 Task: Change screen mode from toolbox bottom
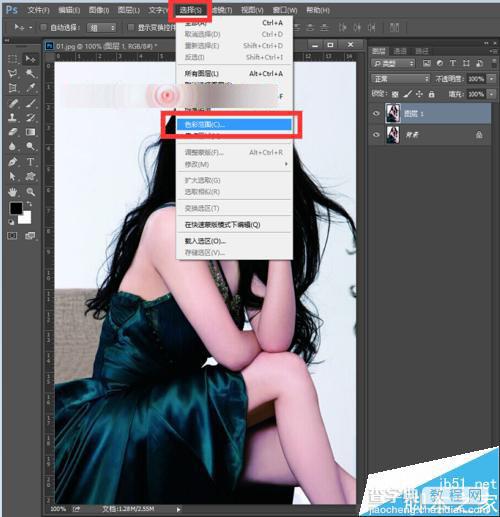[x=30, y=236]
